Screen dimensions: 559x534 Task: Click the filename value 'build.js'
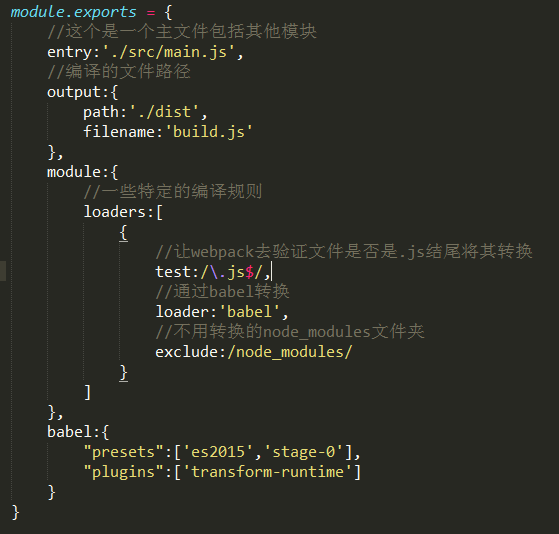209,132
